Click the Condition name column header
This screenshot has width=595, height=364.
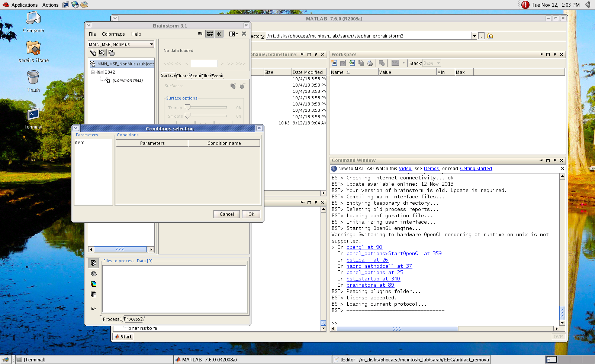224,143
